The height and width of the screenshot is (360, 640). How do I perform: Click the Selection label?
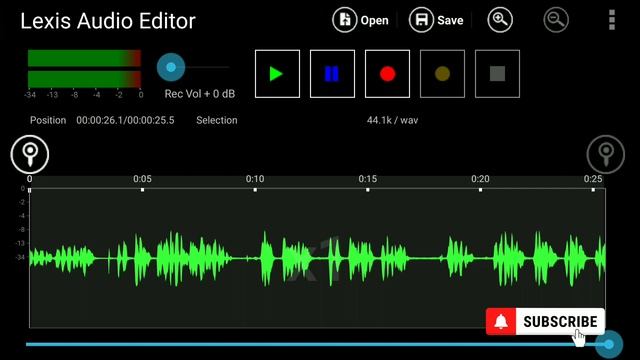coord(217,120)
